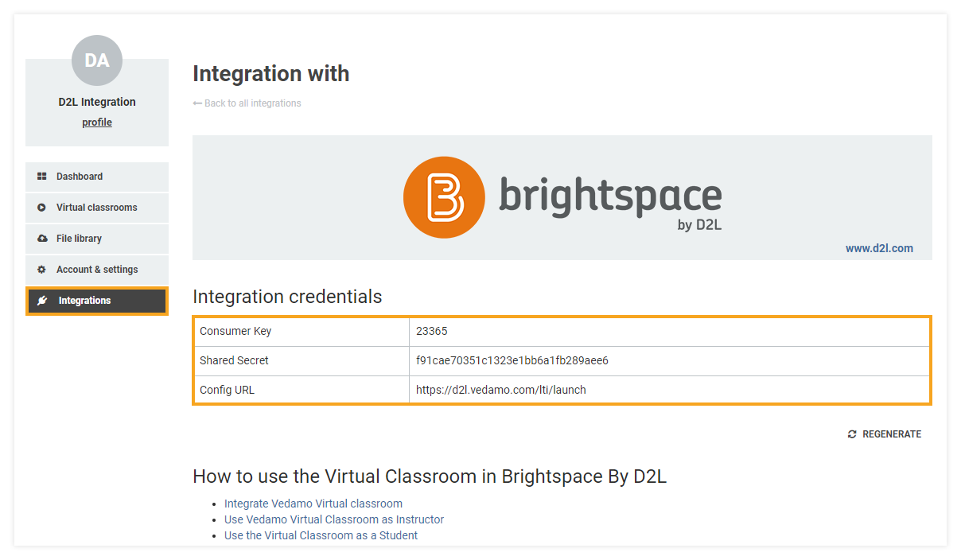The image size is (961, 560).
Task: Click the File library cloud icon
Action: coord(42,239)
